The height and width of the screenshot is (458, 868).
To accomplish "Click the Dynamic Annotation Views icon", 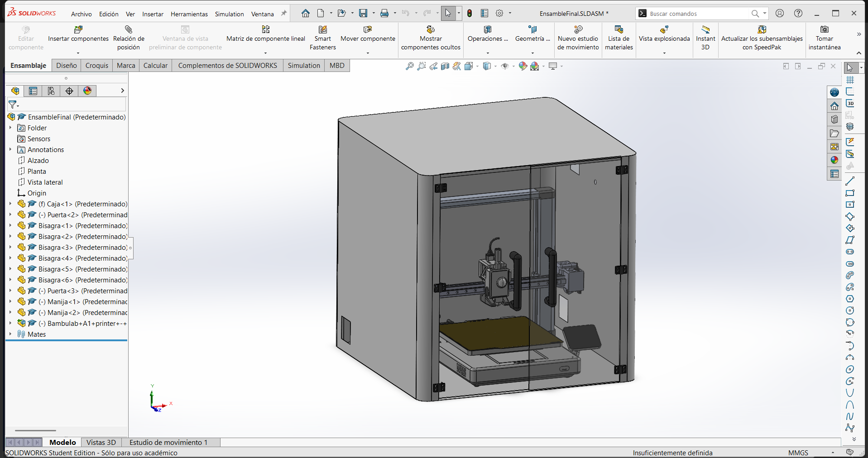I will point(457,66).
